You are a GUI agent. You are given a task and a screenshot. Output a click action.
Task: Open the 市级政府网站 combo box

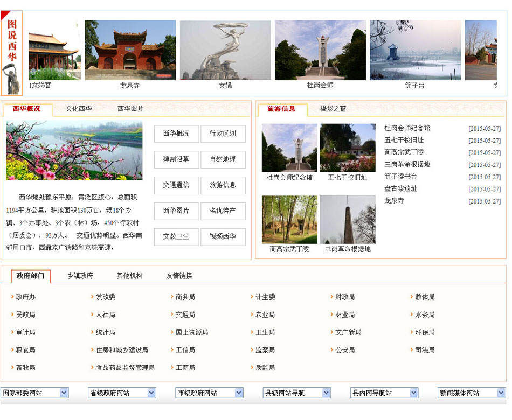tap(209, 393)
